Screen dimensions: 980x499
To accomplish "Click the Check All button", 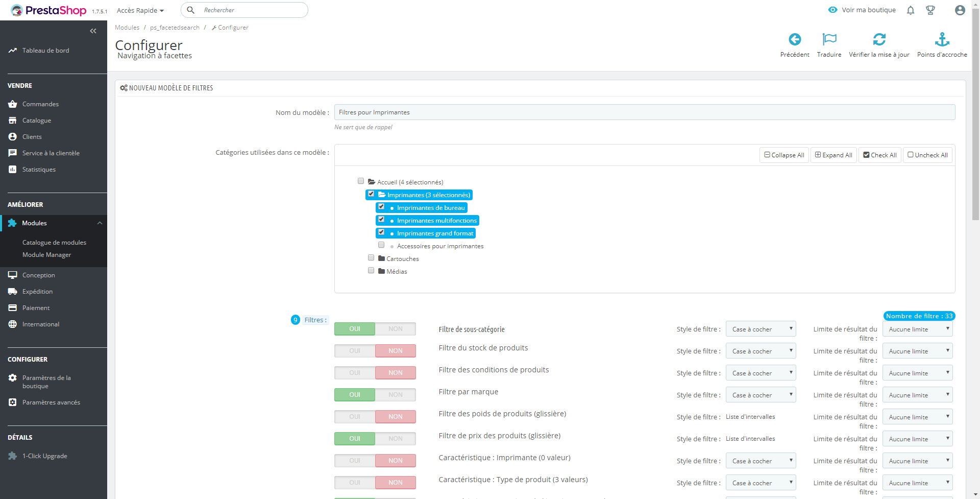I will (x=880, y=155).
